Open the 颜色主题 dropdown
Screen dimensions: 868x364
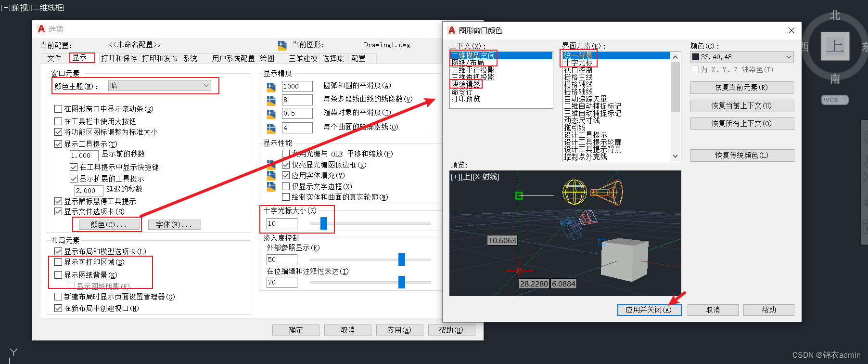(x=160, y=86)
